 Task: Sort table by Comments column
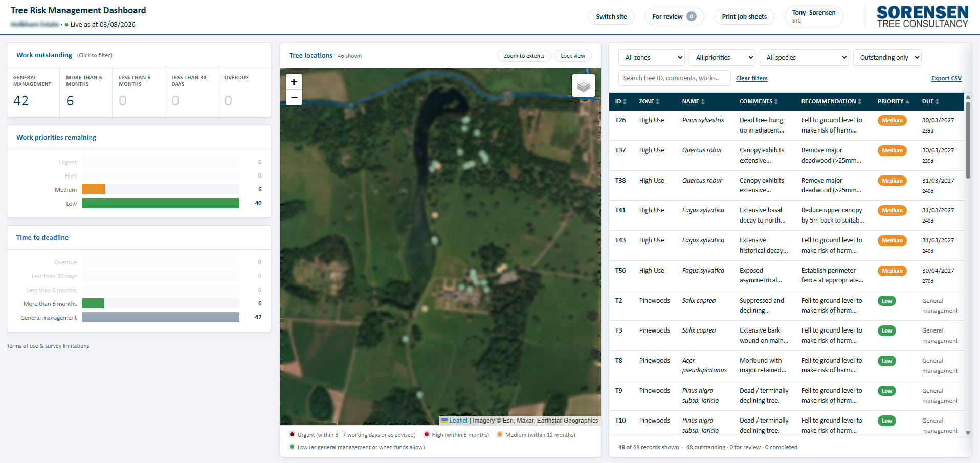[759, 101]
